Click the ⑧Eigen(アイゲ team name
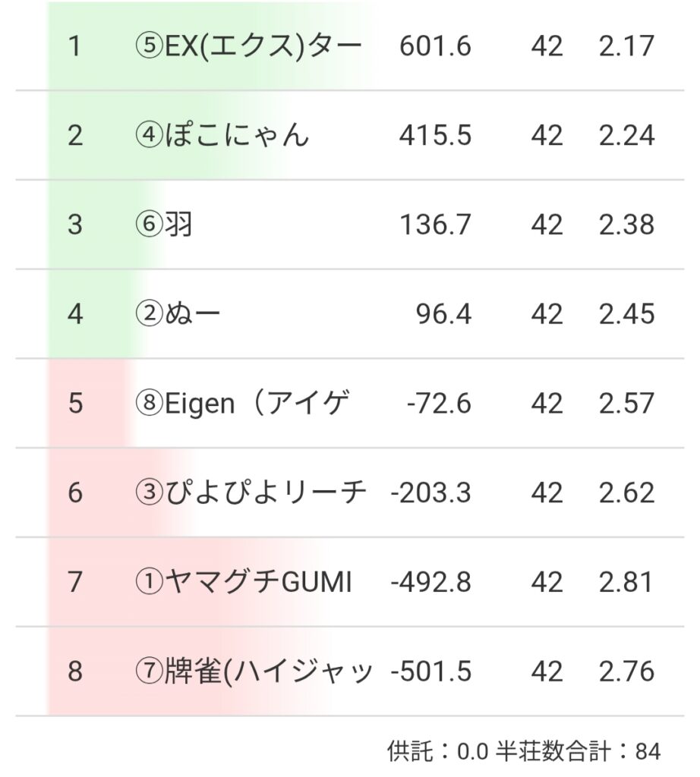Image resolution: width=700 pixels, height=777 pixels. coord(243,404)
